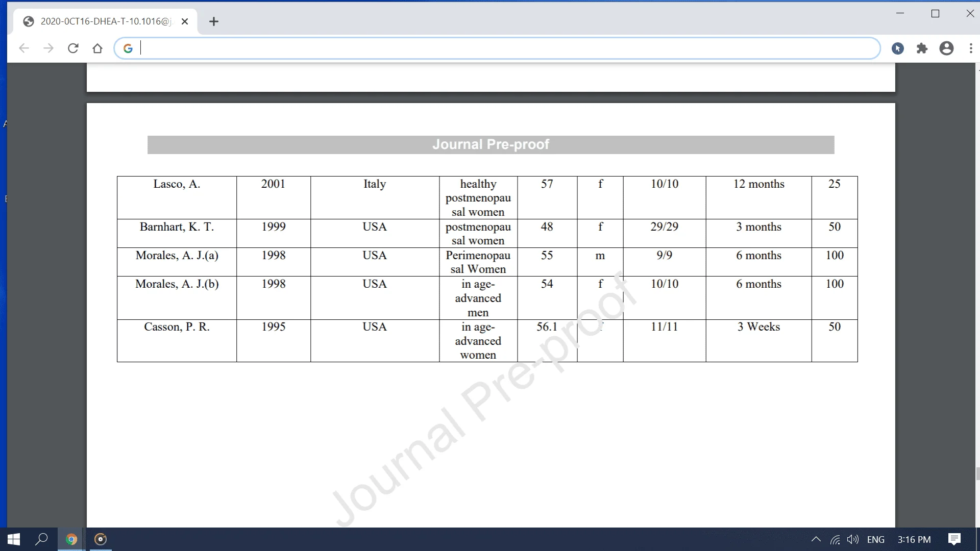Open the disc media app in taskbar
Viewport: 980px width, 551px height.
click(101, 539)
